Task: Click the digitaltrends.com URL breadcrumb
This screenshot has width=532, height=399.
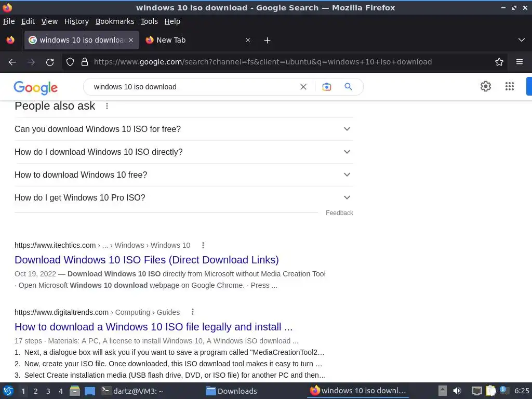Action: pos(97,312)
